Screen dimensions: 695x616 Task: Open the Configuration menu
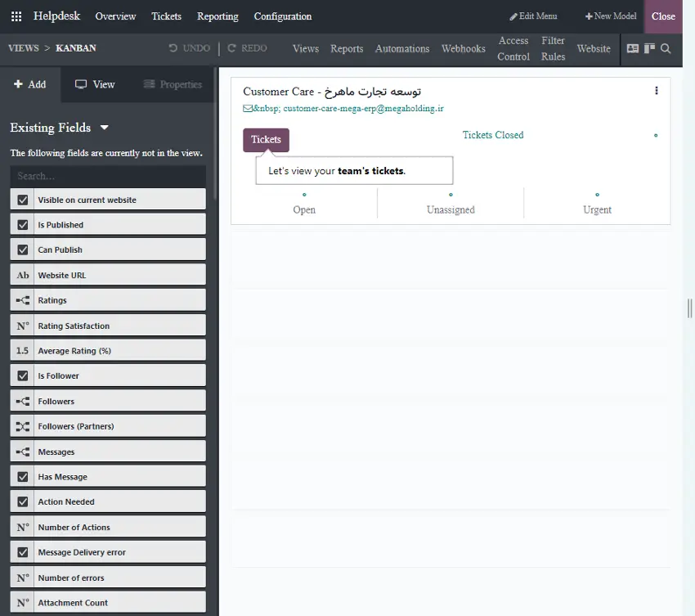[x=282, y=16]
